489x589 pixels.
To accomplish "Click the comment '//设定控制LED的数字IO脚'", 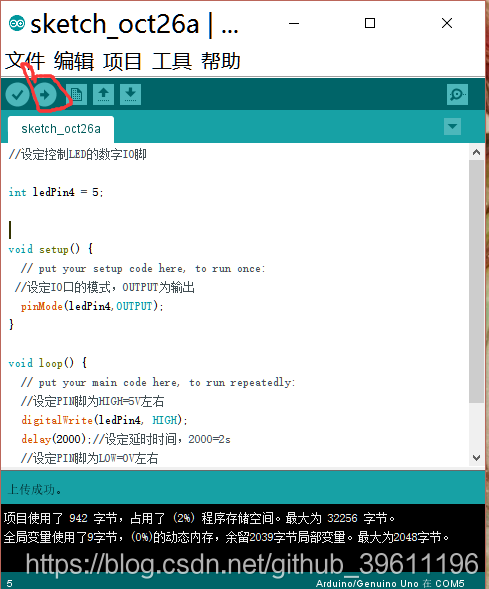I will click(x=78, y=154).
